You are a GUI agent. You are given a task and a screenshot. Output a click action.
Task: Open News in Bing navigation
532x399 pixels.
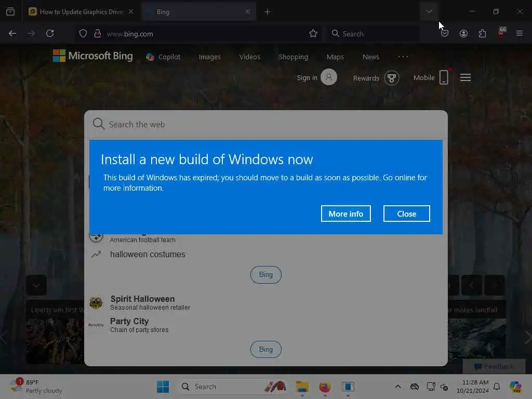371,57
